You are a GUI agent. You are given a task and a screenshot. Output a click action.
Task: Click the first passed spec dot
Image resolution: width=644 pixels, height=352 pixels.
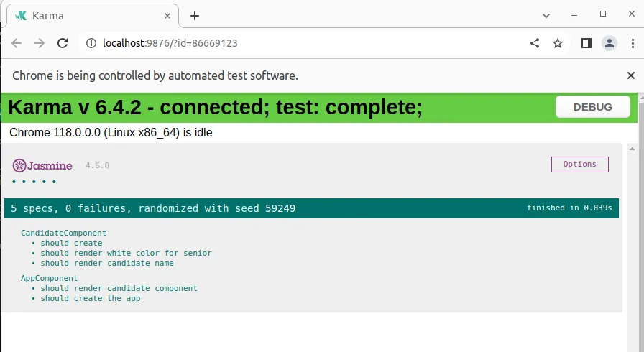(14, 182)
